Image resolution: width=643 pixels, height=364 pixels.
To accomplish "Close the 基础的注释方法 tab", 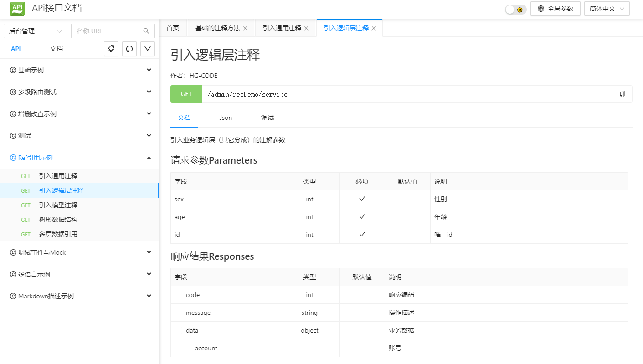I will (245, 28).
